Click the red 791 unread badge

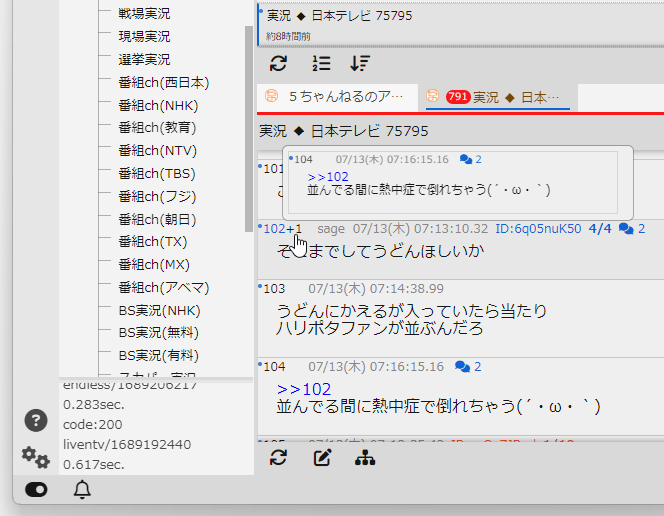tap(458, 97)
